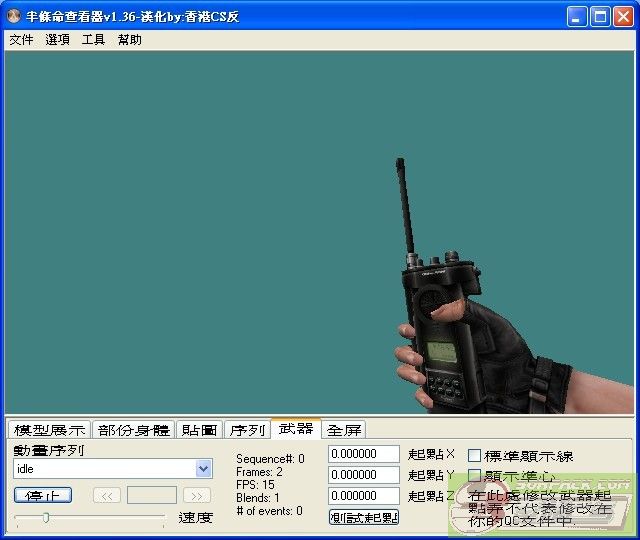The image size is (640, 540).
Task: Click the 'FPS: 15' text
Action: [255, 485]
